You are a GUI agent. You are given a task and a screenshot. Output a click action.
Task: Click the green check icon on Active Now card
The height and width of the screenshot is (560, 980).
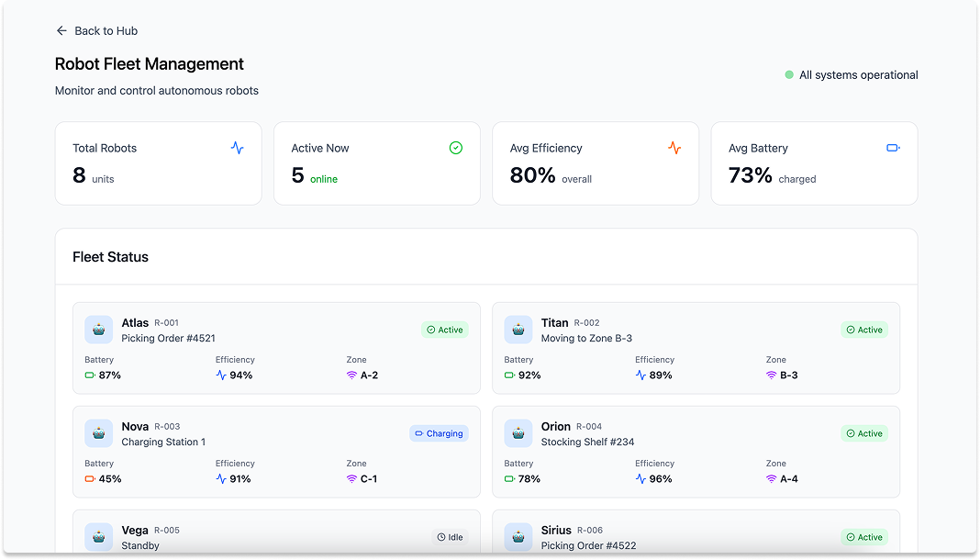click(455, 147)
